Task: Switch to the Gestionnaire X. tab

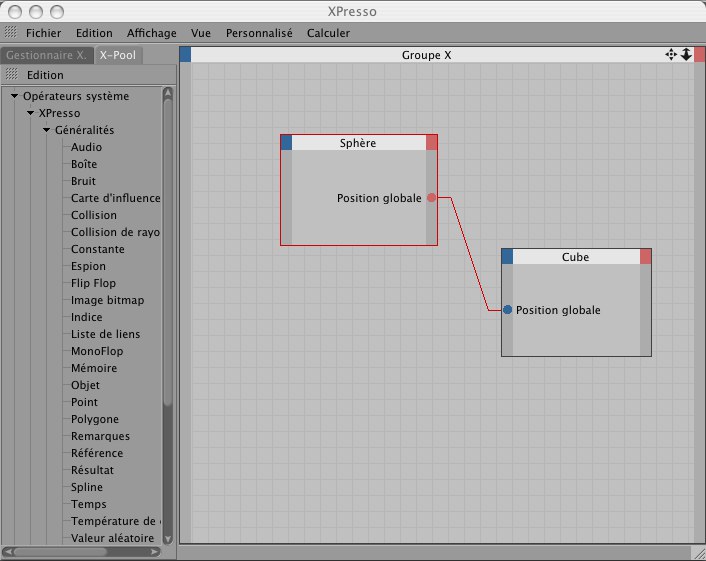Action: pos(47,55)
